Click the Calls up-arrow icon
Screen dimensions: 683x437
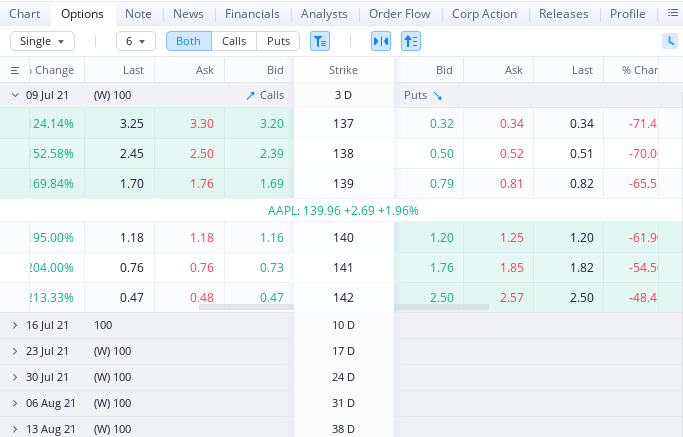(x=250, y=95)
